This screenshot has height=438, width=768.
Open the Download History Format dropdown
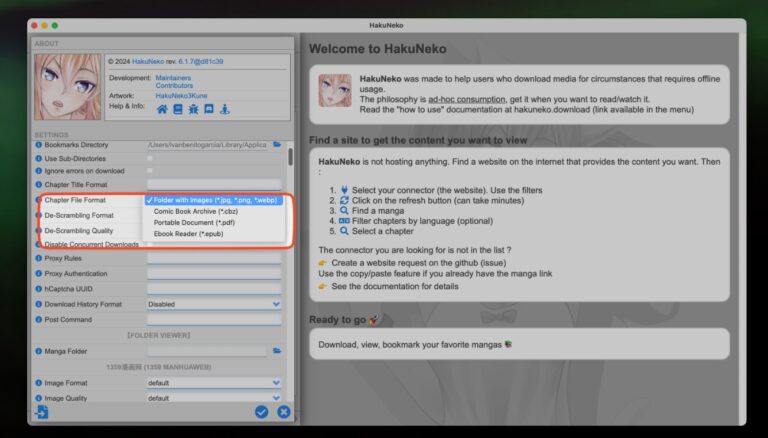tap(214, 304)
